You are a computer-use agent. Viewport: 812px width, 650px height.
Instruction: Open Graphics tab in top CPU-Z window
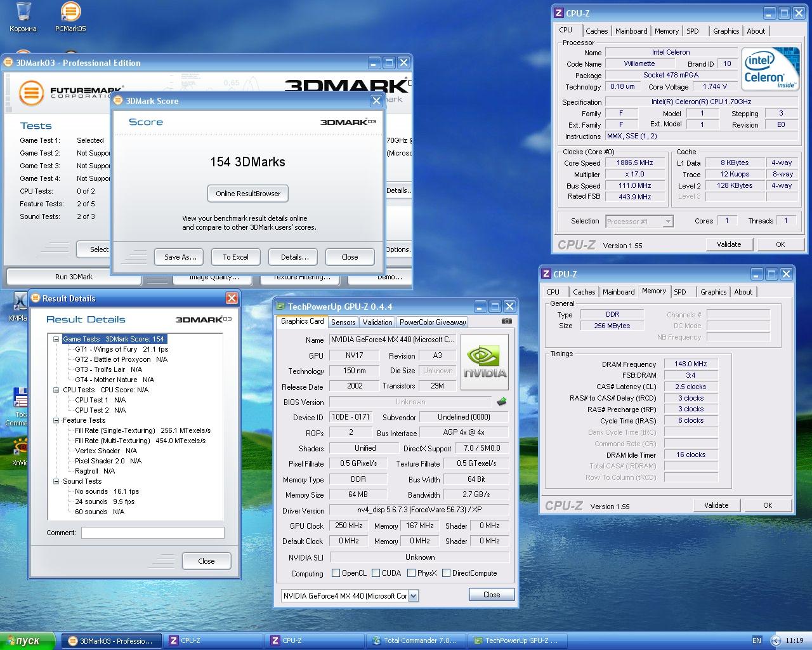(x=726, y=31)
